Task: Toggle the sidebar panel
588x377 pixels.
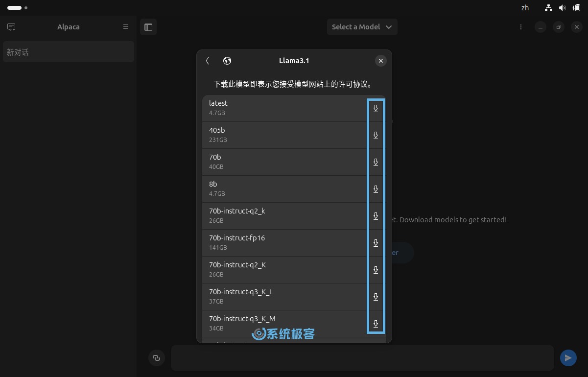Action: [x=148, y=27]
